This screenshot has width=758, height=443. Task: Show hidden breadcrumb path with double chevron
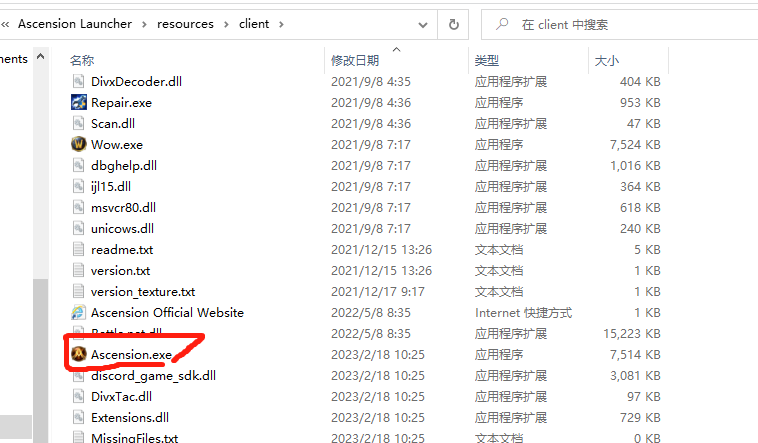point(5,24)
